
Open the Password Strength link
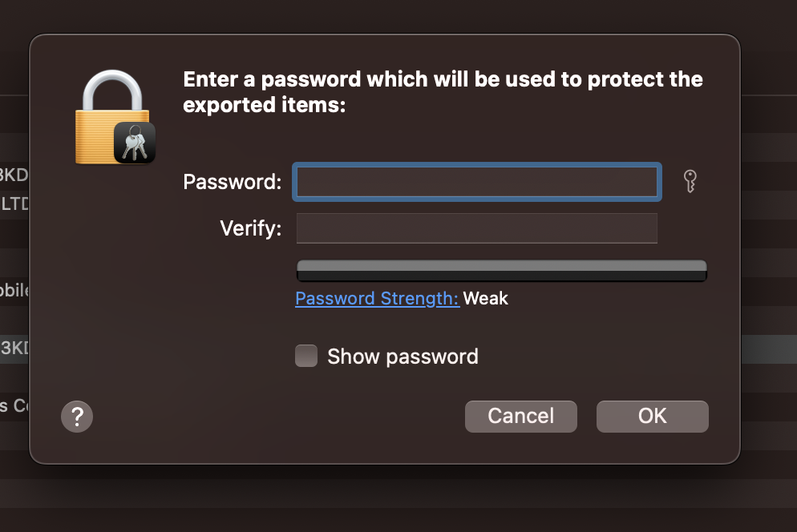pyautogui.click(x=377, y=298)
